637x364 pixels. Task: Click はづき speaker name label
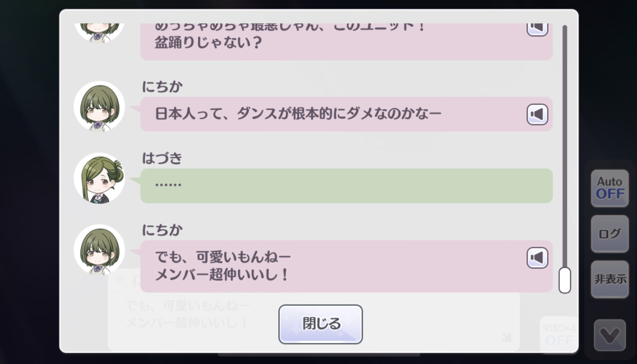162,158
